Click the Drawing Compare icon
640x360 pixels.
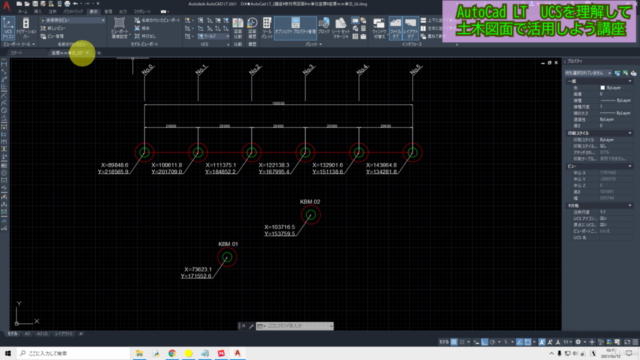238,28
